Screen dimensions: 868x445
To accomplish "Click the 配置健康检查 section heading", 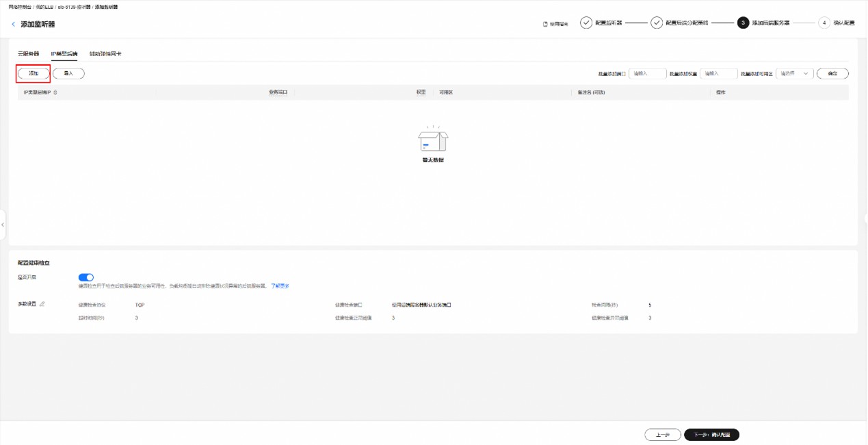I will tap(34, 263).
